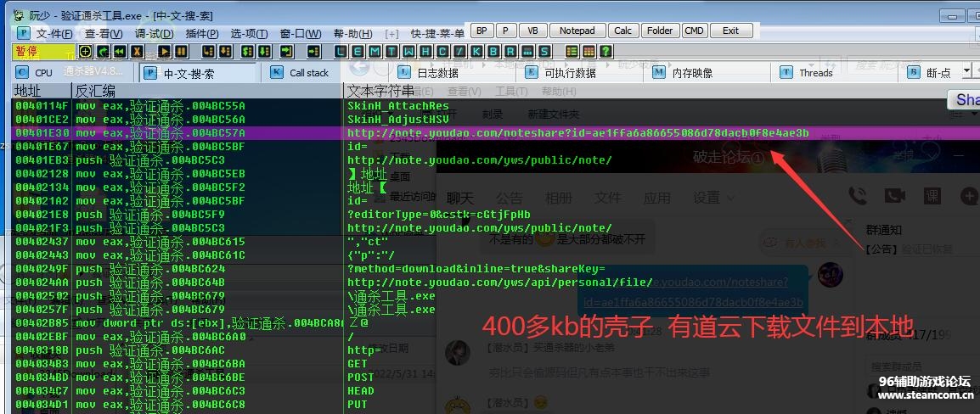Click the green question mark help icon
980x414 pixels.
606,52
